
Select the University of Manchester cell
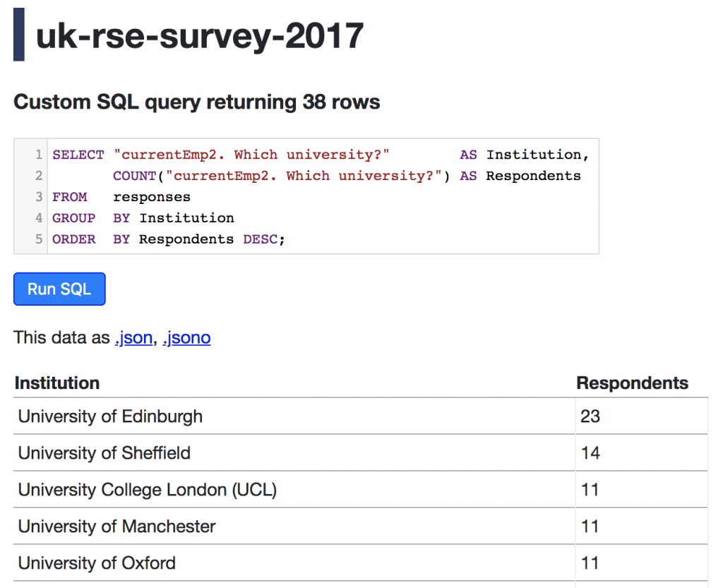point(116,527)
